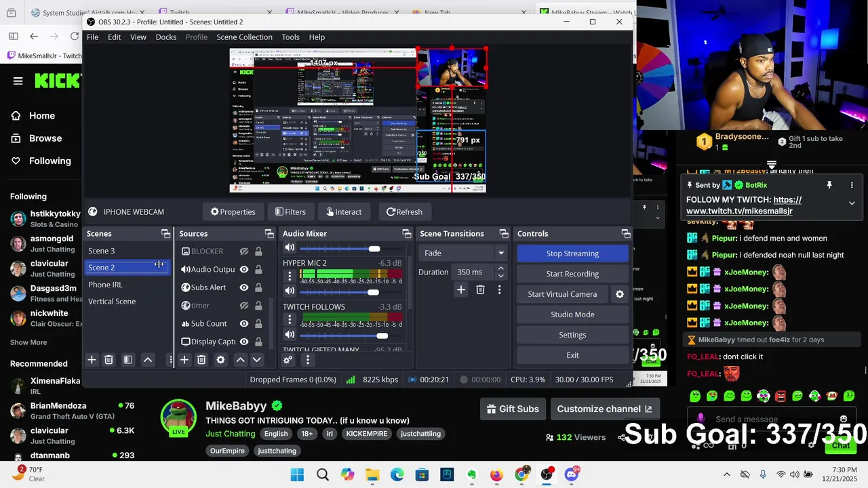Add a new source with the plus icon
This screenshot has width=868, height=488.
[x=184, y=360]
